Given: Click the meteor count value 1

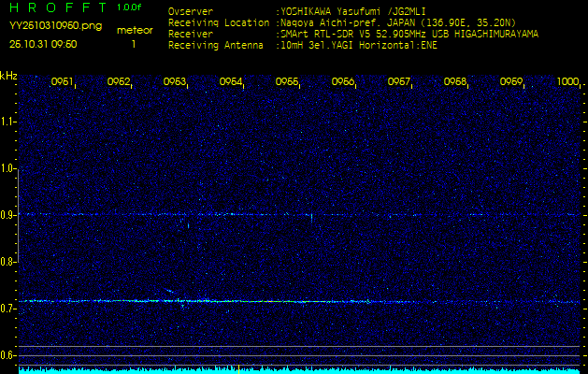Looking at the screenshot, I should pos(134,44).
